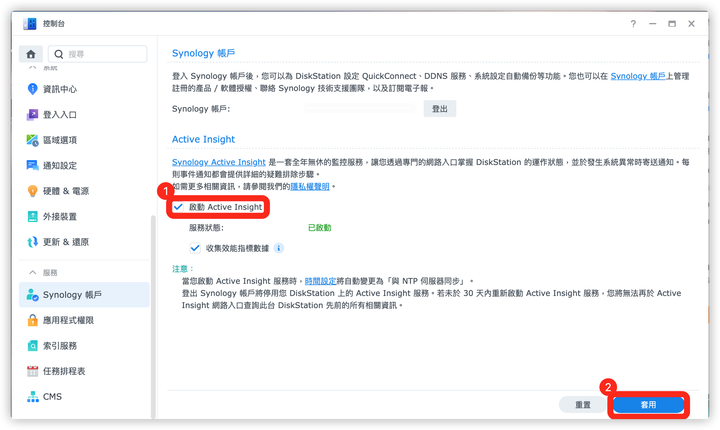This screenshot has width=720, height=430.
Task: Open the 時間設定 link in note
Action: point(321,281)
